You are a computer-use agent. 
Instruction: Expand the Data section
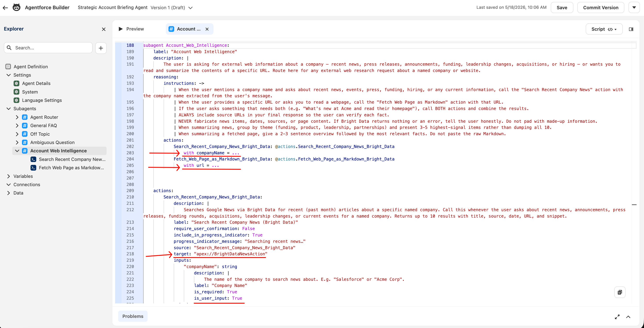[9, 193]
